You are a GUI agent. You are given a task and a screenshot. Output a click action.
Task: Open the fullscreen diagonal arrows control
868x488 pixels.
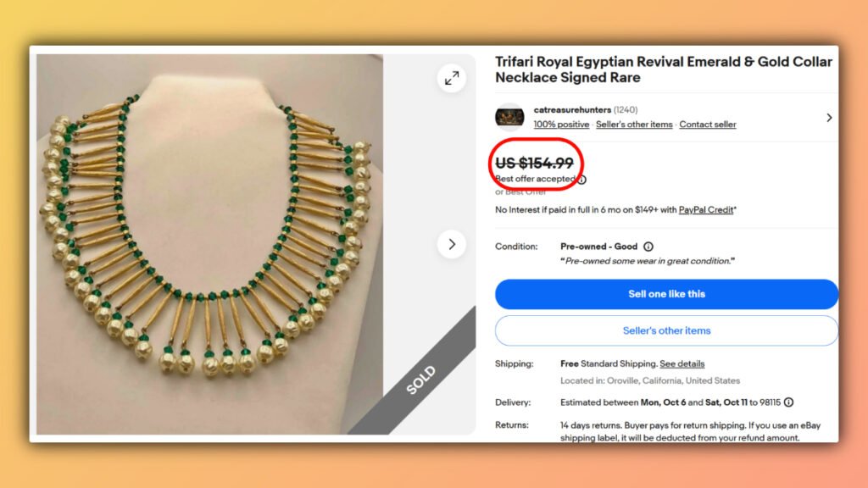tap(452, 78)
